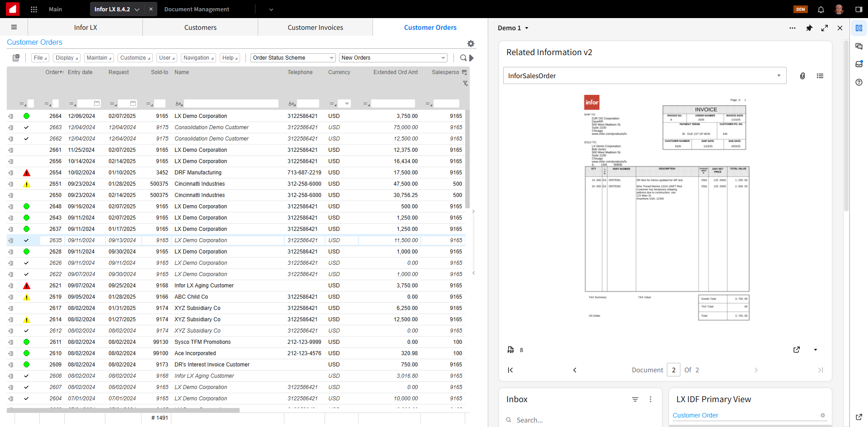This screenshot has height=427, width=868.
Task: Click the horizontal scrollbar of the orders grid
Action: click(123, 410)
